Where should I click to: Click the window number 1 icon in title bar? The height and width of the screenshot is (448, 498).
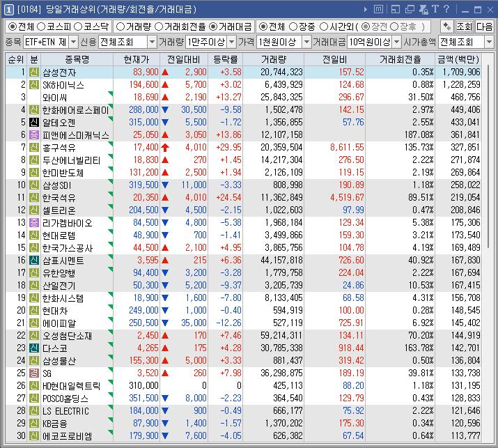point(8,10)
